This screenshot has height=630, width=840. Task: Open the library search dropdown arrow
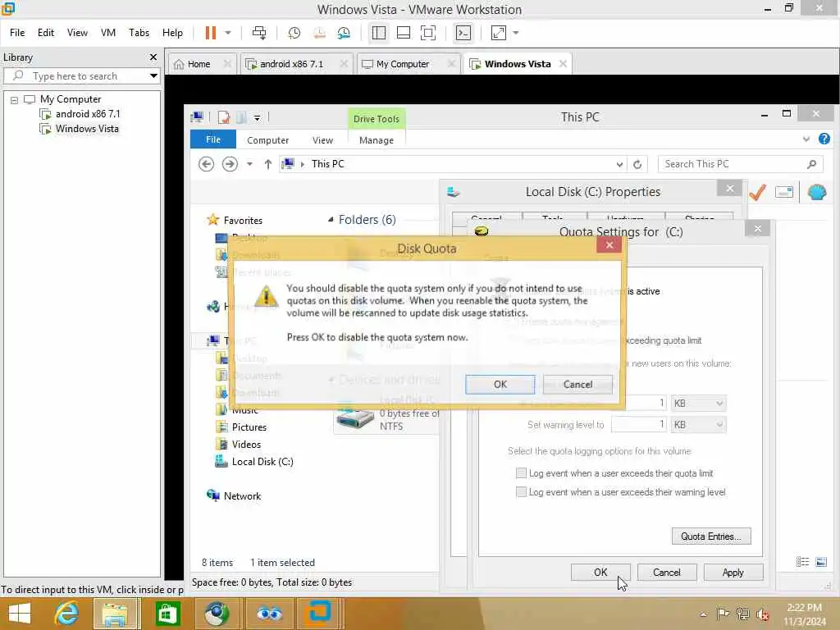point(153,76)
